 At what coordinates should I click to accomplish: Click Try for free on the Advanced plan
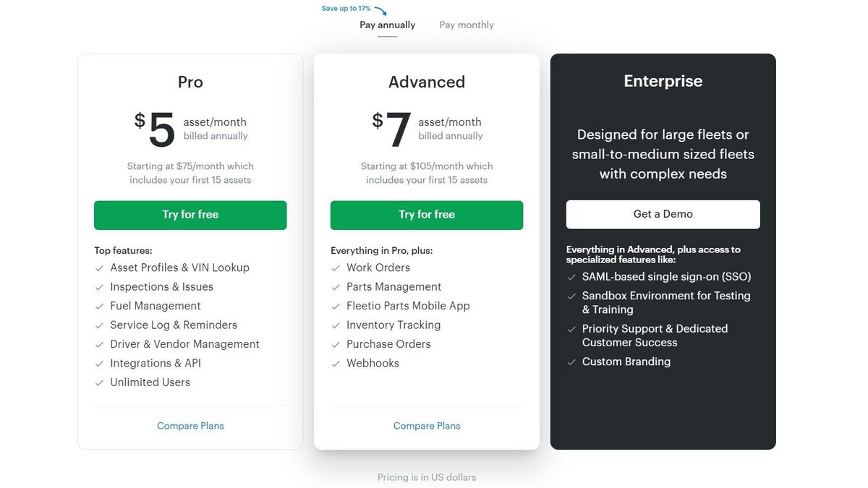click(426, 214)
